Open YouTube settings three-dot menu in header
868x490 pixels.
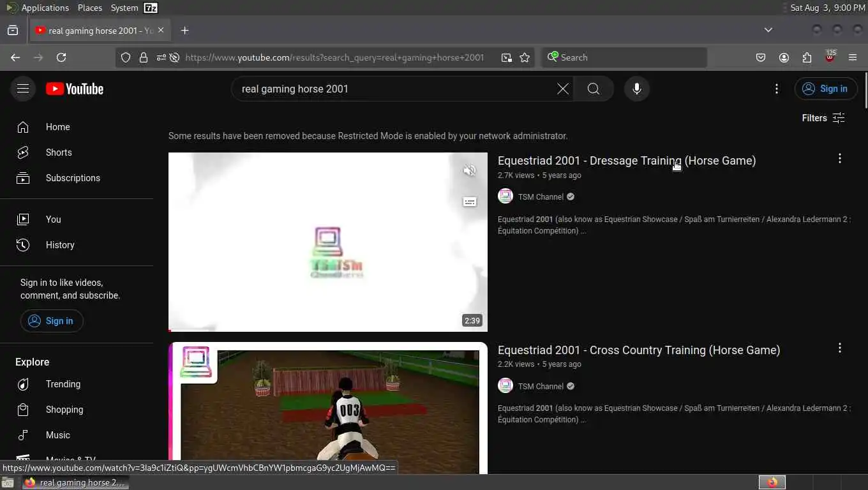777,89
